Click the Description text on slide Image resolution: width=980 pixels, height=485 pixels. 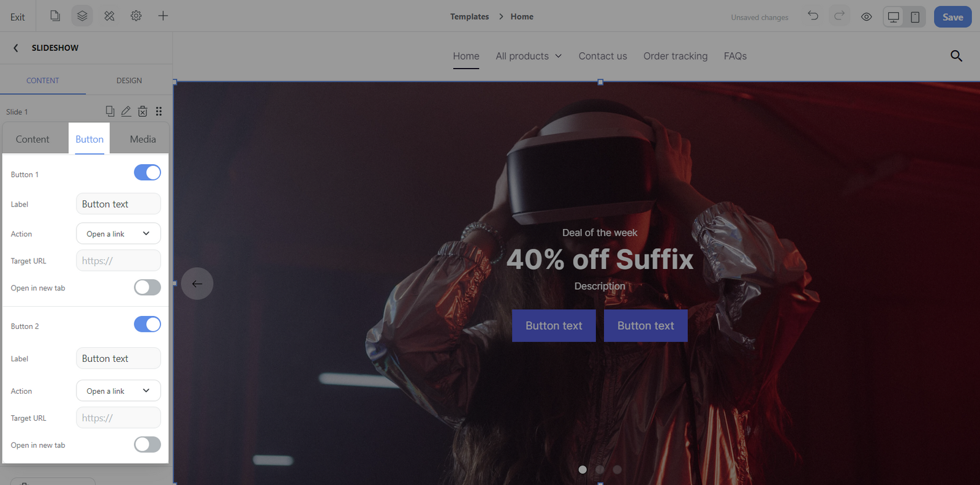coord(600,286)
